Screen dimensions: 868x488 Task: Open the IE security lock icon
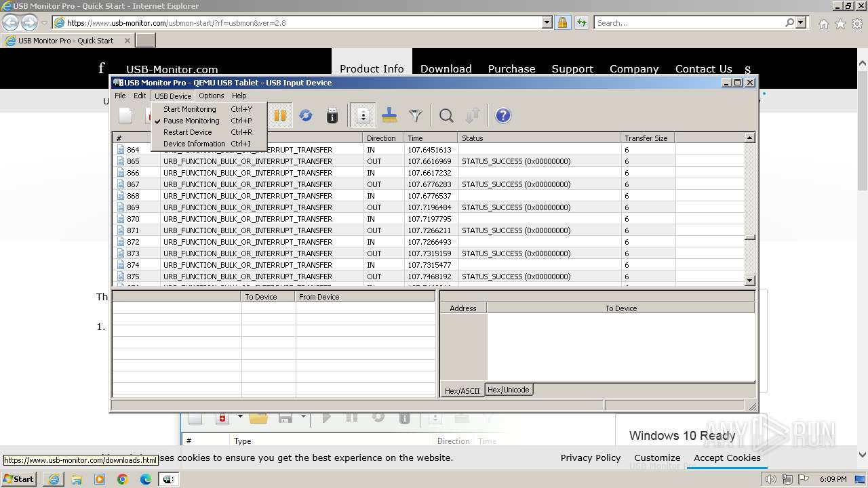tap(562, 22)
